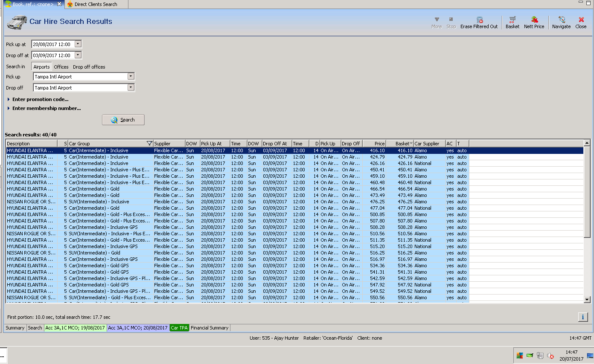The width and height of the screenshot is (594, 364).
Task: Select the Drop off offices option
Action: click(89, 67)
